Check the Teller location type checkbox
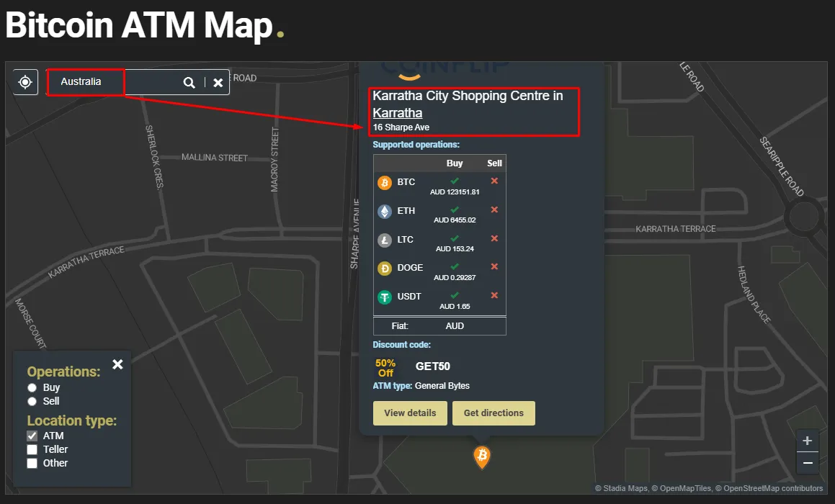835x504 pixels. click(x=32, y=450)
